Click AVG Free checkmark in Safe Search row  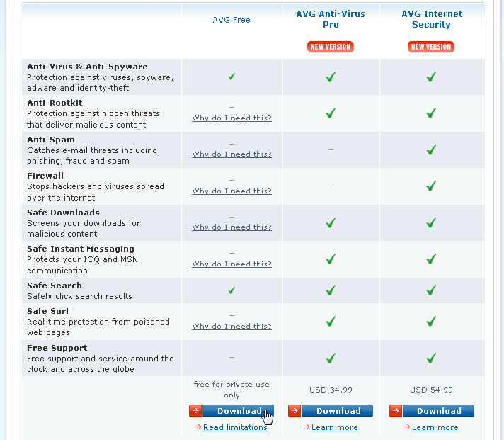pyautogui.click(x=231, y=290)
